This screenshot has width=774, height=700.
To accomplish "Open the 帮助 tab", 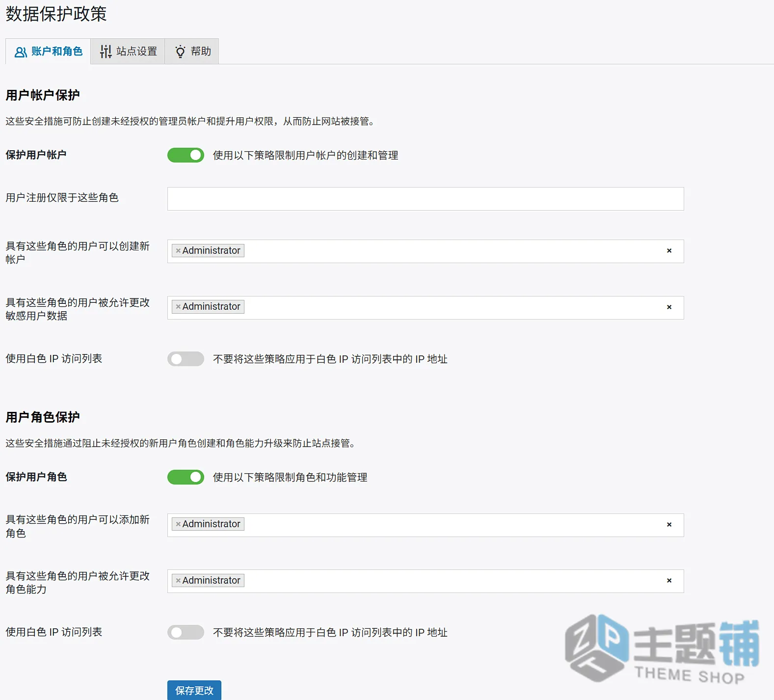I will click(x=192, y=52).
